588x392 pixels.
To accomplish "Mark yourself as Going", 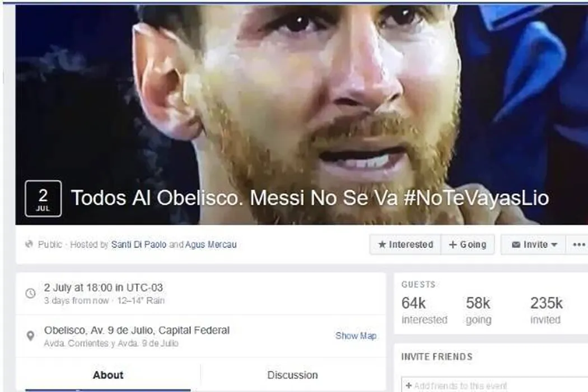I will 468,245.
